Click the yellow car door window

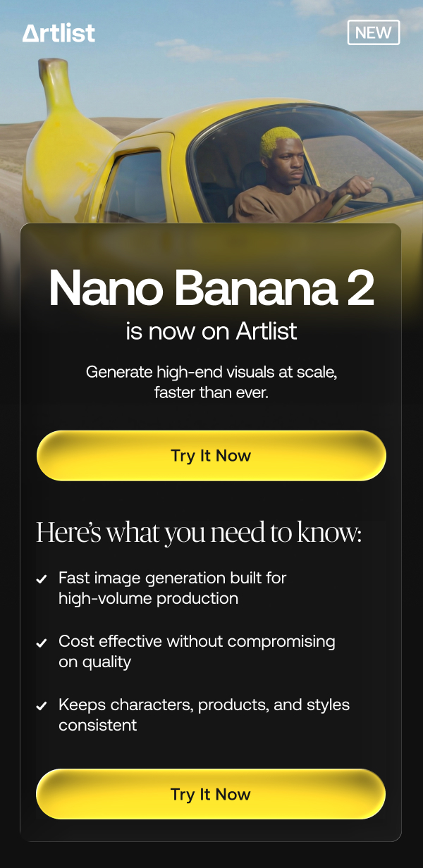pos(136,187)
